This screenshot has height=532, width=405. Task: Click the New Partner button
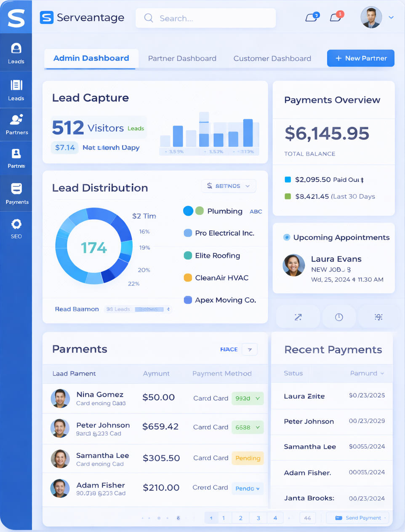pyautogui.click(x=360, y=58)
